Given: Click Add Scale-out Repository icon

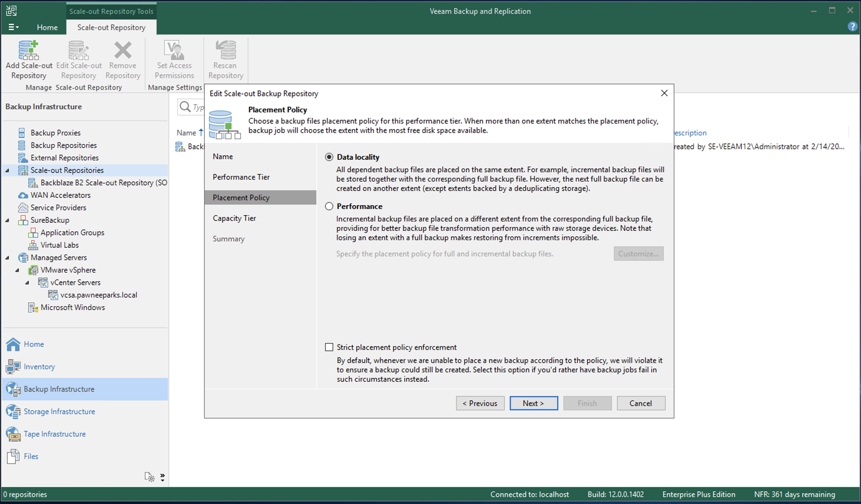Looking at the screenshot, I should [x=29, y=50].
